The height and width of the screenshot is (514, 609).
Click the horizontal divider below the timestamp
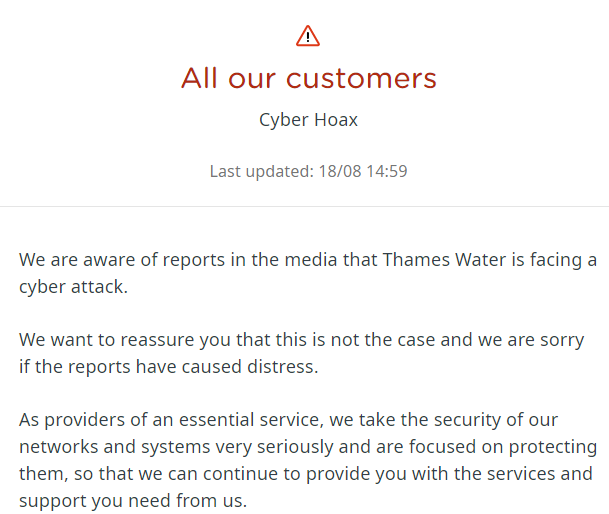coord(304,207)
